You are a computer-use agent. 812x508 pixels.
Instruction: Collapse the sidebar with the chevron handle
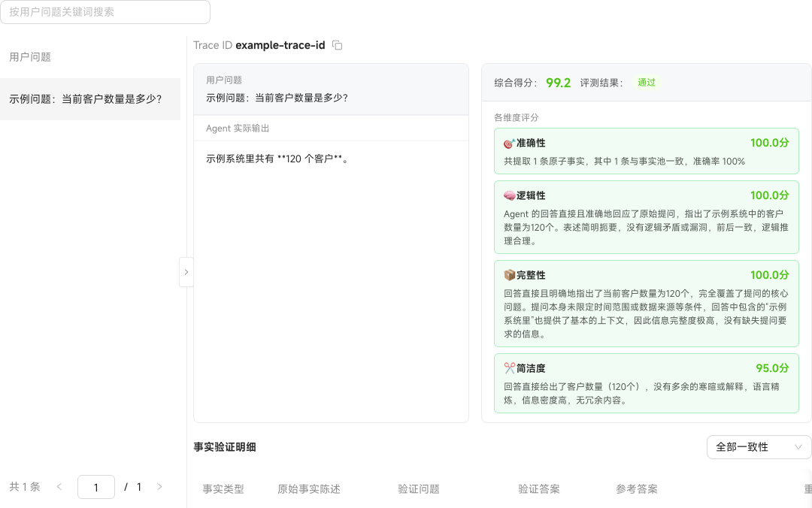[186, 272]
